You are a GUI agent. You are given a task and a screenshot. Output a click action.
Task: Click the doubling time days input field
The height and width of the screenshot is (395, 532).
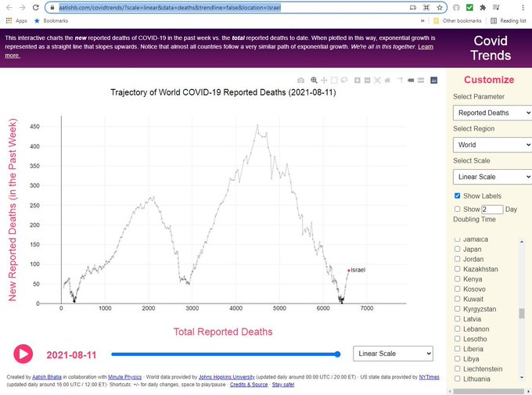pos(492,210)
